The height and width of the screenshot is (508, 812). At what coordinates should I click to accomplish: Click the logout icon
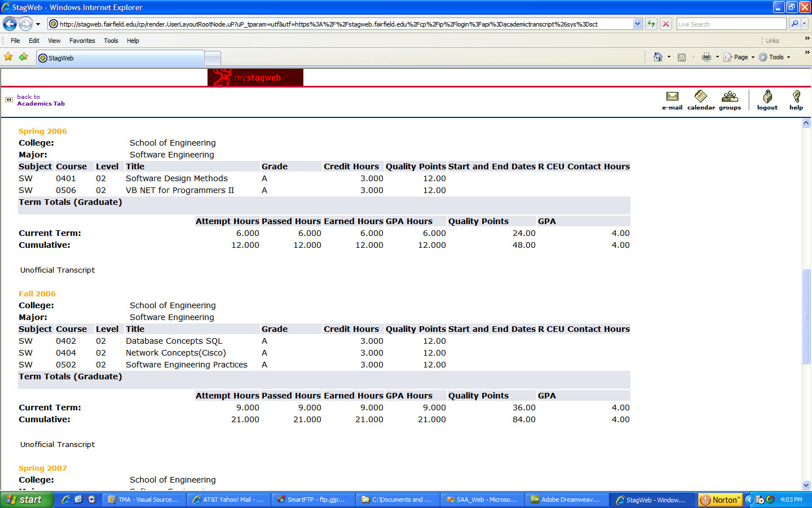click(767, 97)
